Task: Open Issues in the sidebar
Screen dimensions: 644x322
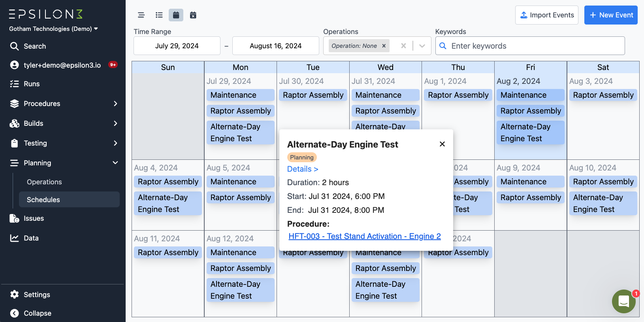Action: point(34,218)
